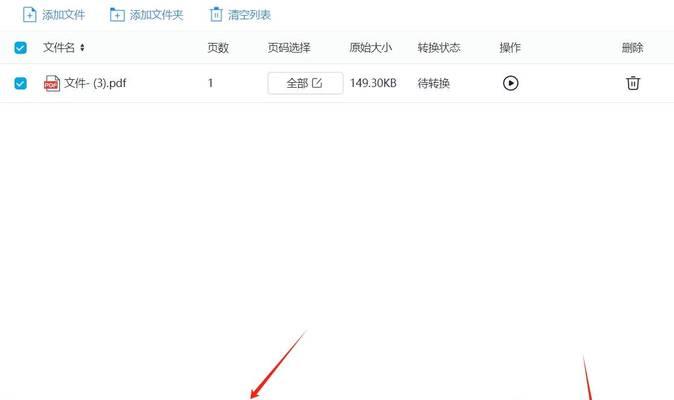Click the 操作 column header
The height and width of the screenshot is (400, 674).
(510, 47)
